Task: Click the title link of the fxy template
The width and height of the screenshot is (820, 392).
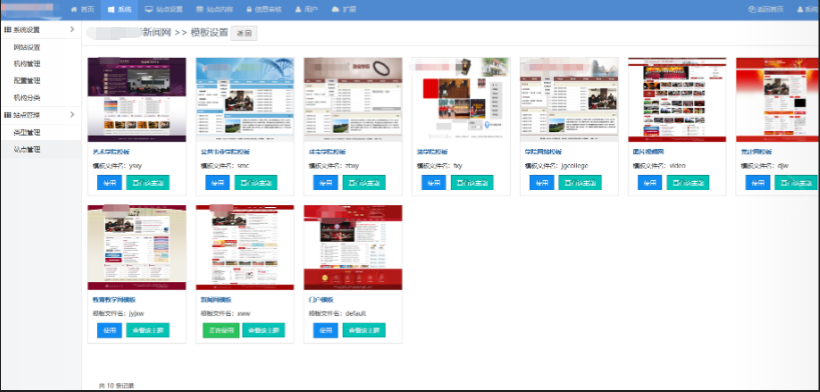Action: 432,152
